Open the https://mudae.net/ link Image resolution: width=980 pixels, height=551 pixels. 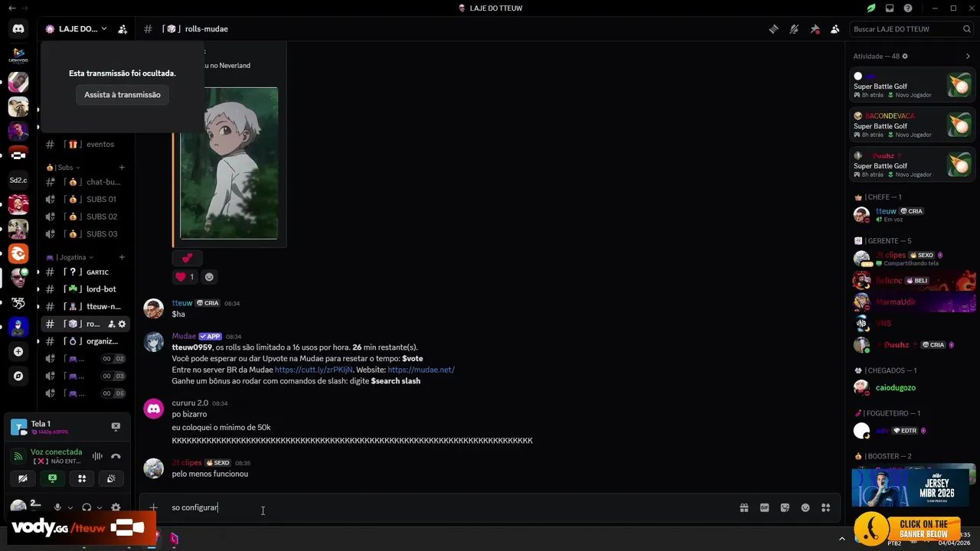[x=421, y=370]
